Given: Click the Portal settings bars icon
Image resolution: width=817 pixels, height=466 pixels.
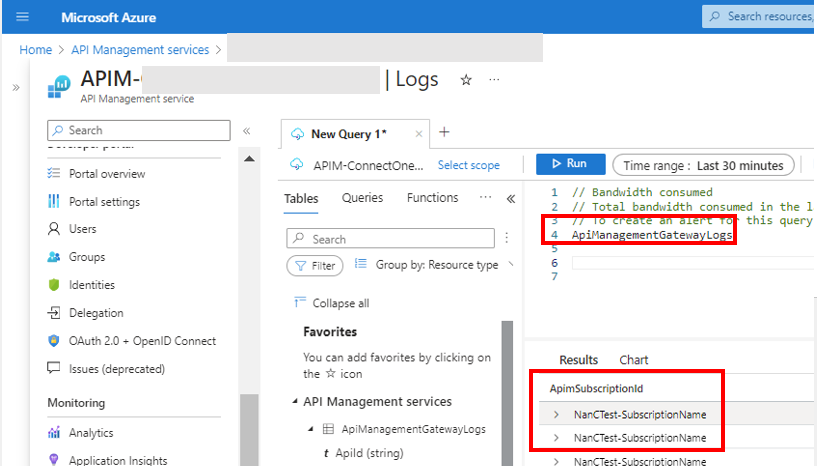Looking at the screenshot, I should tap(54, 201).
